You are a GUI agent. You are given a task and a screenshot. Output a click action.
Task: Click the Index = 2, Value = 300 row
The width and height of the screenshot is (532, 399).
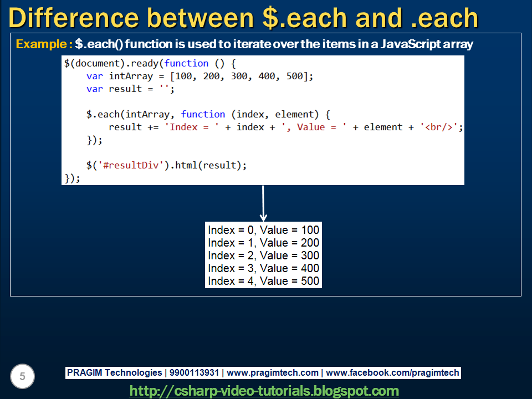[x=263, y=255]
